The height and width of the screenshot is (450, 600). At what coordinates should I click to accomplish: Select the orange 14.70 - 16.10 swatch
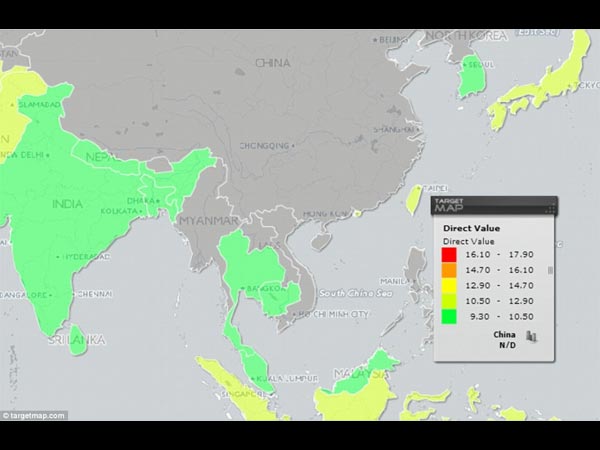449,270
